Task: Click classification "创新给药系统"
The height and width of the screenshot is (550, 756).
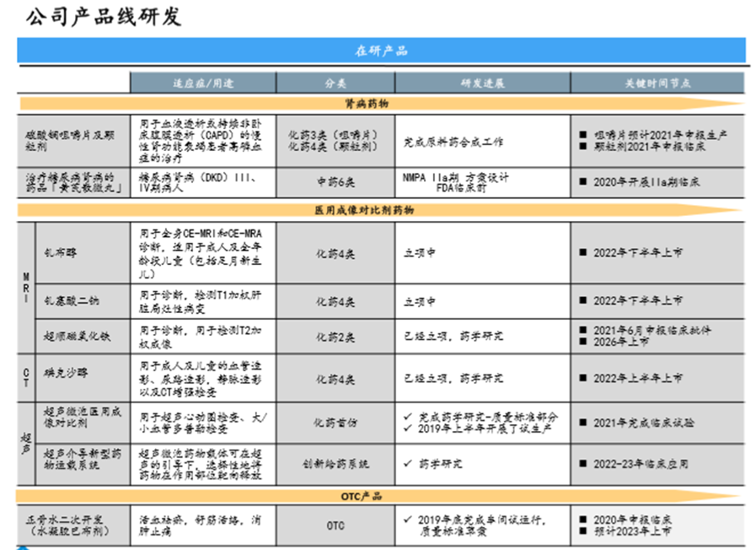Action: point(335,464)
